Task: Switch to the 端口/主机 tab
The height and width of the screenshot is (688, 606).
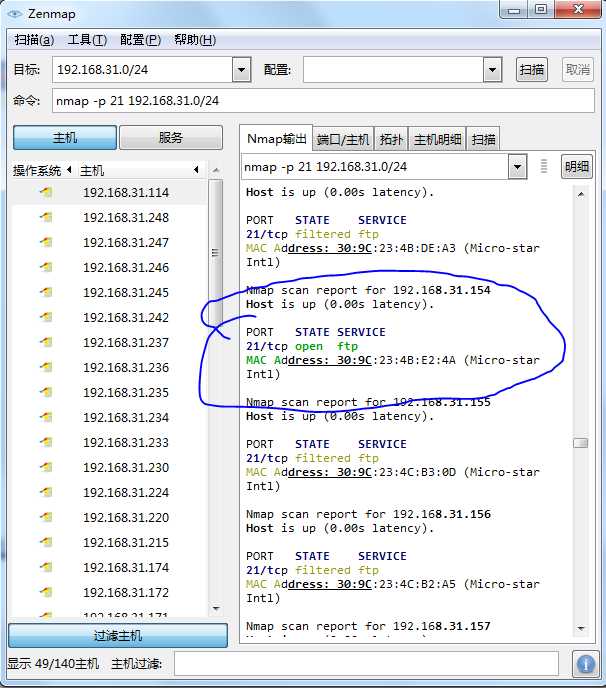Action: point(343,140)
